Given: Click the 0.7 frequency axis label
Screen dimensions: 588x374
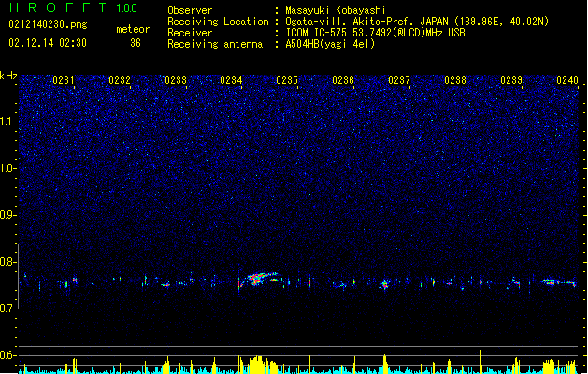Looking at the screenshot, I should pyautogui.click(x=8, y=309).
